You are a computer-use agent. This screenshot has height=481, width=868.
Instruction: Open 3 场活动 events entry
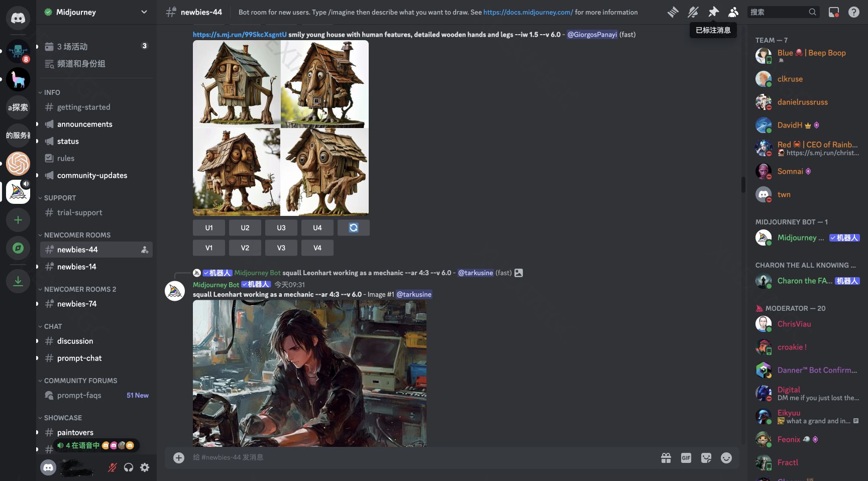(96, 46)
